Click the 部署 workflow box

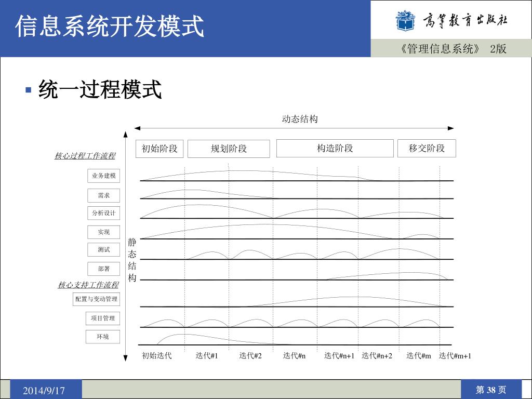point(104,269)
